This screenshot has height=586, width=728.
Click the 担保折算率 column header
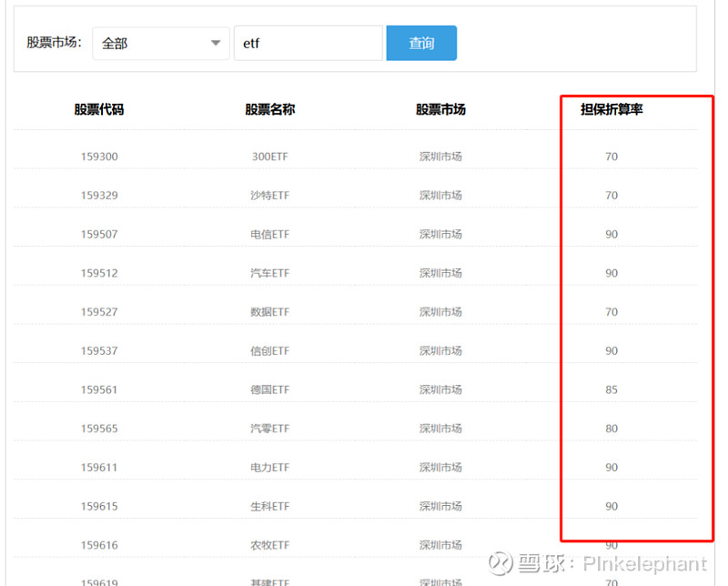tap(612, 109)
